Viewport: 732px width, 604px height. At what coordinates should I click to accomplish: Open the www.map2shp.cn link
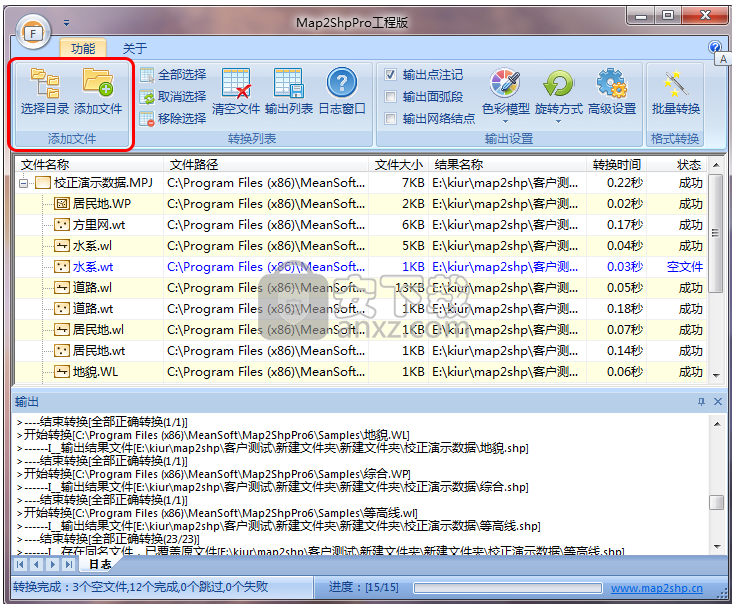pyautogui.click(x=657, y=588)
